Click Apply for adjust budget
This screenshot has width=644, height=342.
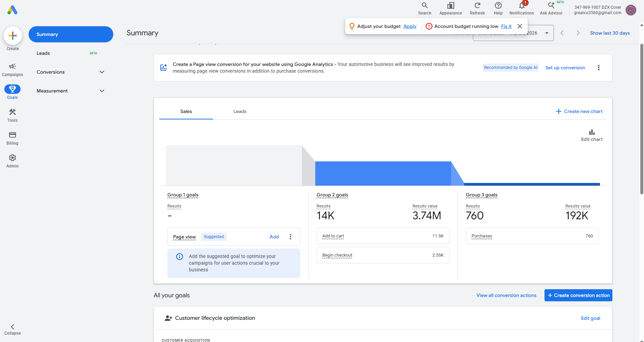pos(410,26)
